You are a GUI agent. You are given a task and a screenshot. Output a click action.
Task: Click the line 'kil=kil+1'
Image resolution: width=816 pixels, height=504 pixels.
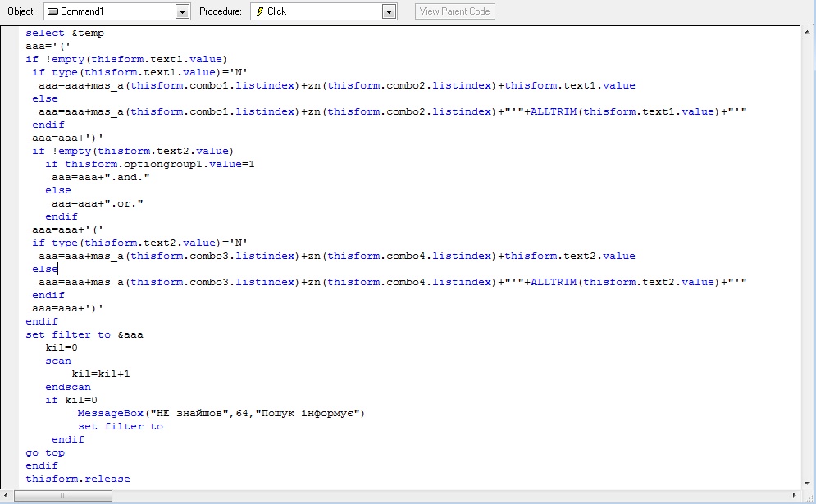[101, 374]
